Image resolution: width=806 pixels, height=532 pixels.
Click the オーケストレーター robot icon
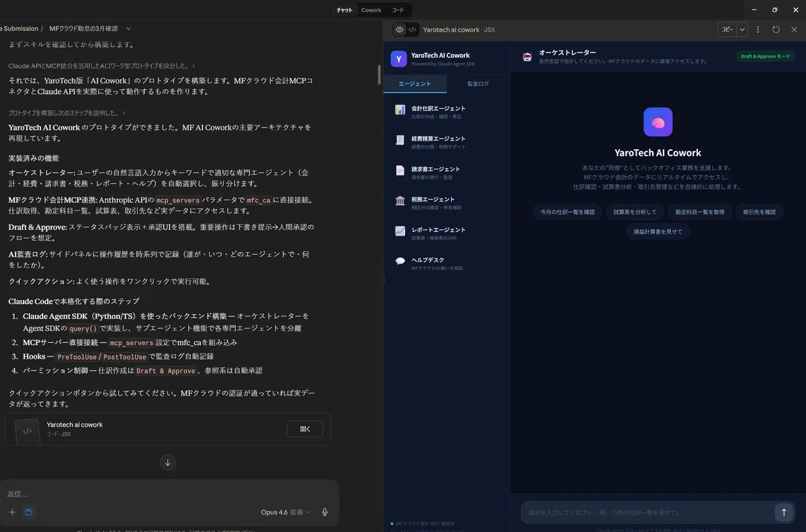[527, 56]
